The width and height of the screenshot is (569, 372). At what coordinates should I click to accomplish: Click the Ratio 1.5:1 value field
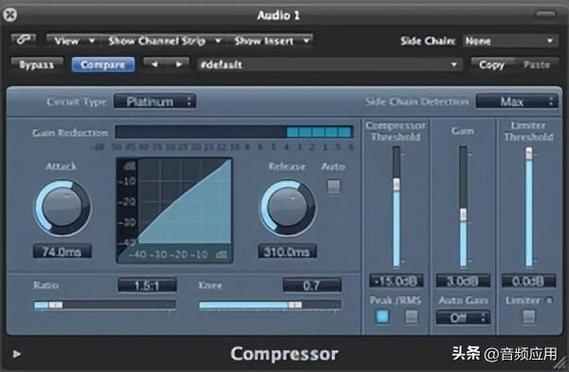point(147,285)
